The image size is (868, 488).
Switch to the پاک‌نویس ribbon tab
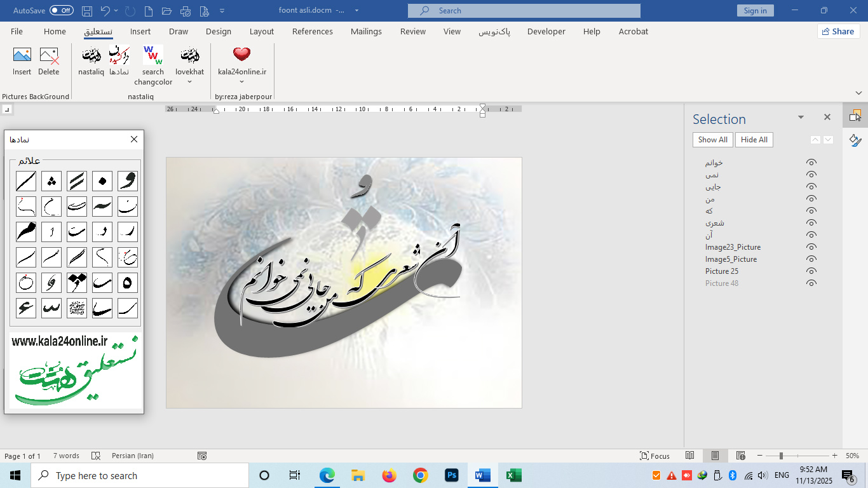click(495, 31)
